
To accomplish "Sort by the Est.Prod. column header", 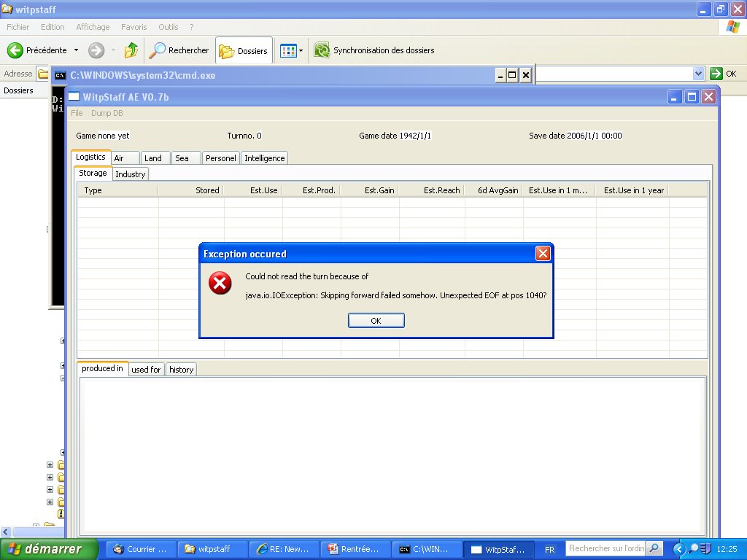I will [x=311, y=190].
